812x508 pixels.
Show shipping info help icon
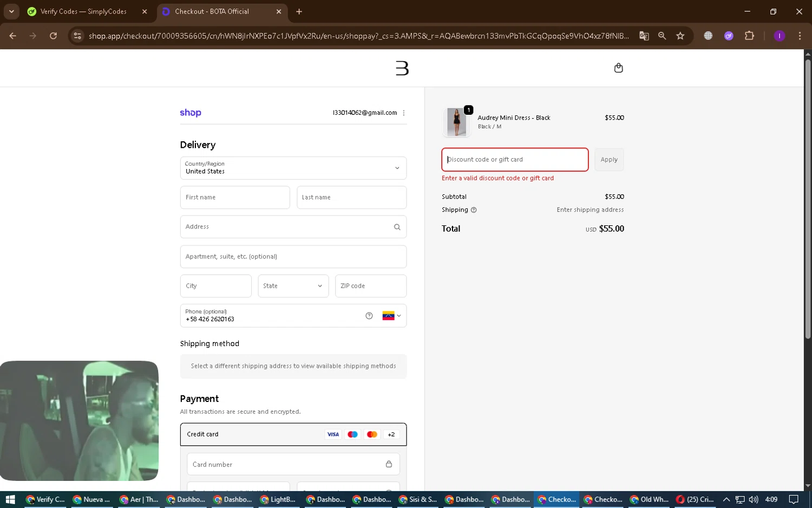coord(474,210)
